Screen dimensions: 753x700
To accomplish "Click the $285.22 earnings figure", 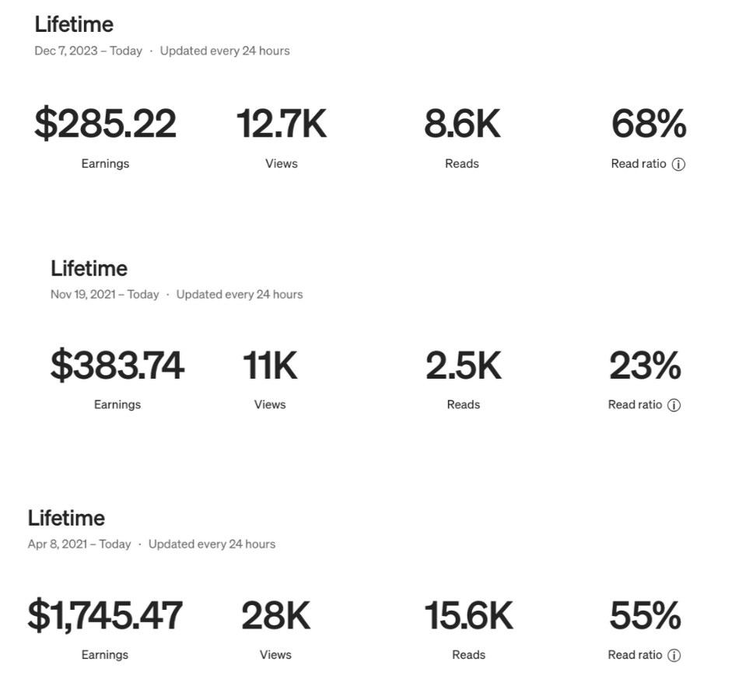I will coord(105,124).
